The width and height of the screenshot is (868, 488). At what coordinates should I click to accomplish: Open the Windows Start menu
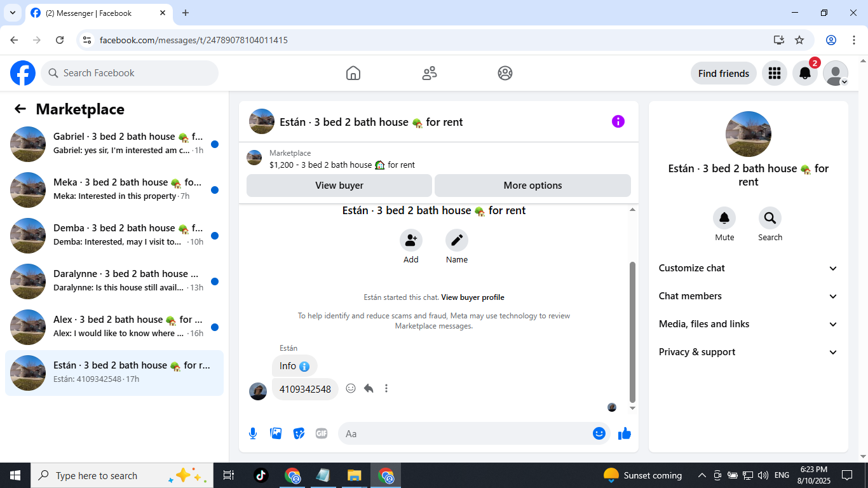coord(15,475)
